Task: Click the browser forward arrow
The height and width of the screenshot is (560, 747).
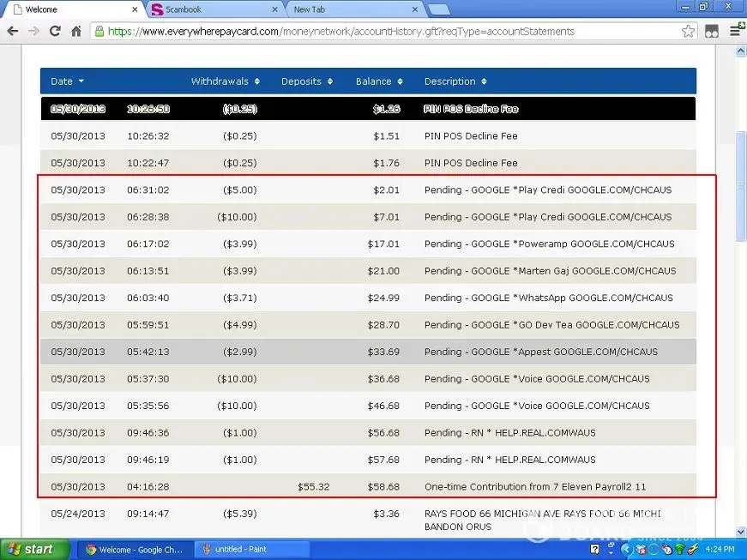Action: click(x=33, y=31)
